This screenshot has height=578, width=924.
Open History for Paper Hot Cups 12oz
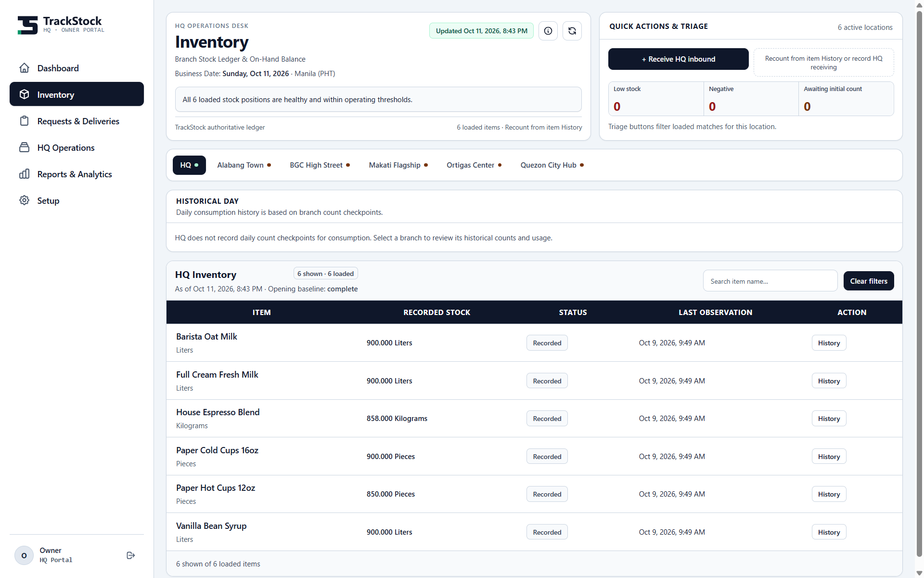coord(829,494)
